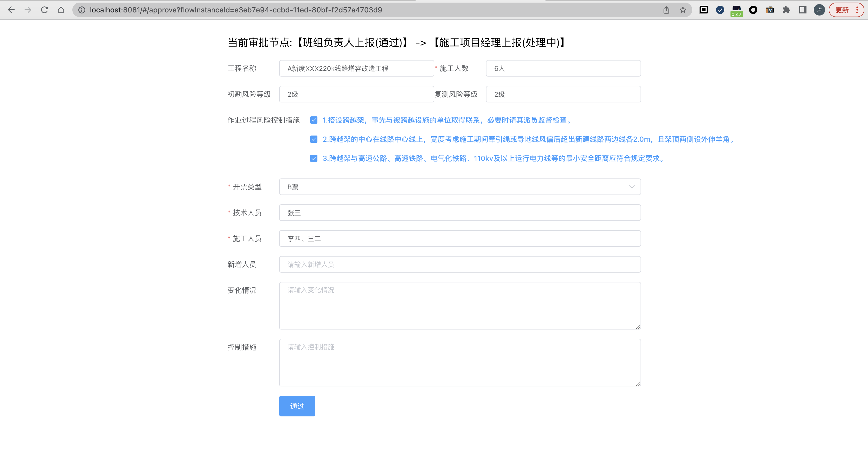Open the user profile avatar
The height and width of the screenshot is (449, 868).
pos(819,10)
